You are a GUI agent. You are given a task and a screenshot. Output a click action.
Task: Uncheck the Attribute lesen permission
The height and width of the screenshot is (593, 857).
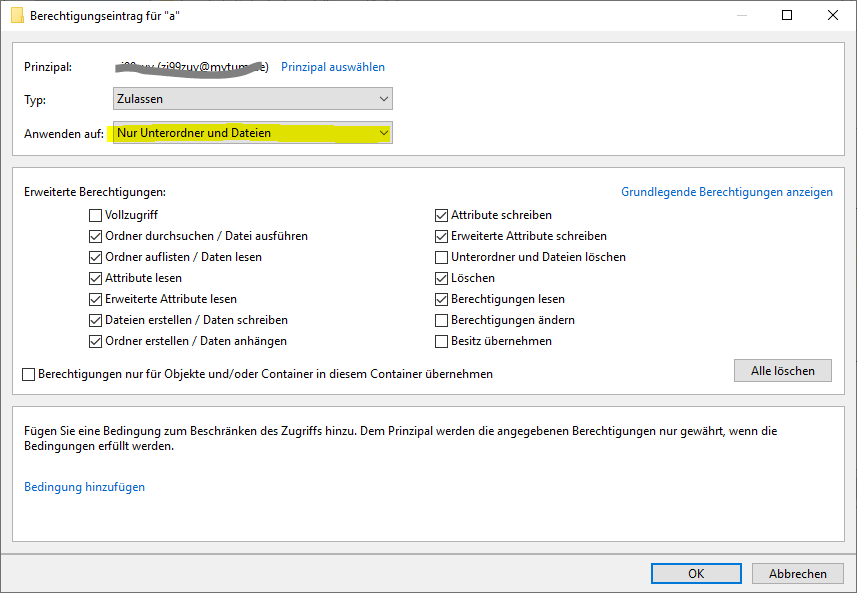tap(95, 278)
